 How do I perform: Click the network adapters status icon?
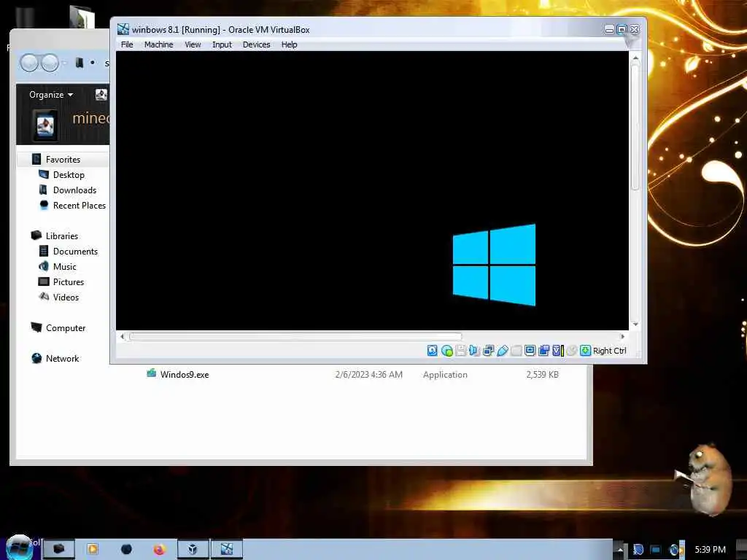(488, 351)
